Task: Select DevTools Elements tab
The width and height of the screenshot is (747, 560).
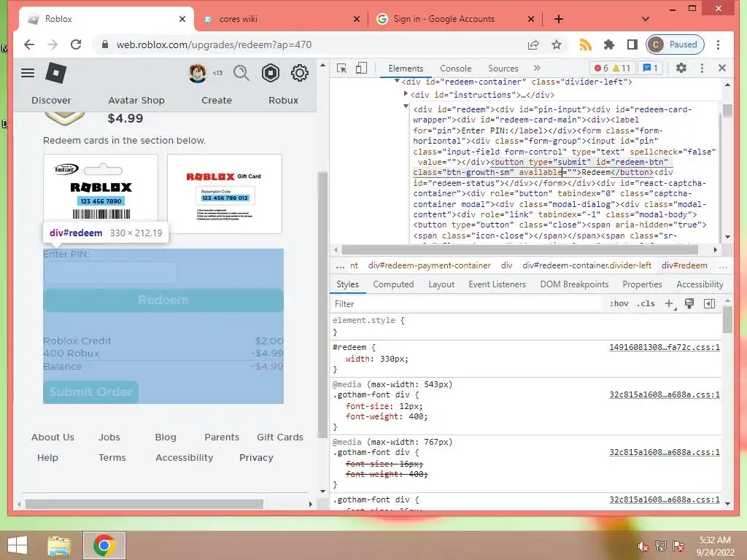Action: point(406,68)
